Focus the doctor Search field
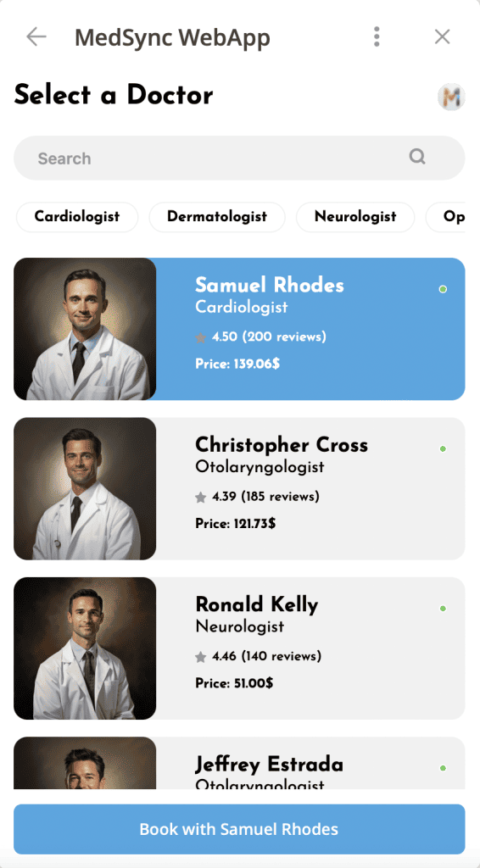This screenshot has height=868, width=480. pos(239,158)
